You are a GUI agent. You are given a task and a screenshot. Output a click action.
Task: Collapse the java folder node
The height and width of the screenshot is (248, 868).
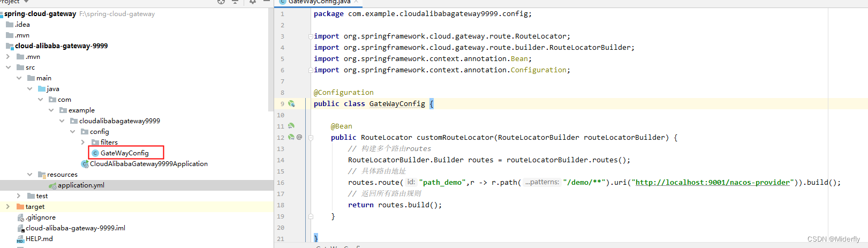(x=29, y=89)
